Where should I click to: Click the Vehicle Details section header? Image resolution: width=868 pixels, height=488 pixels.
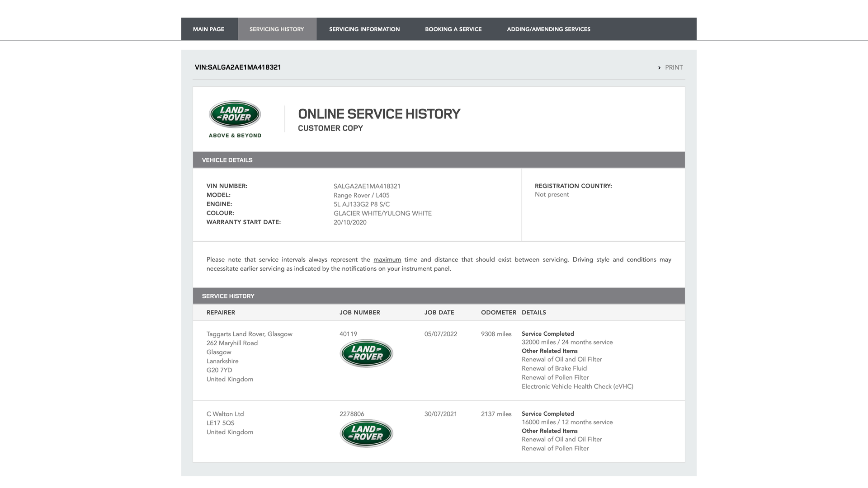point(227,160)
